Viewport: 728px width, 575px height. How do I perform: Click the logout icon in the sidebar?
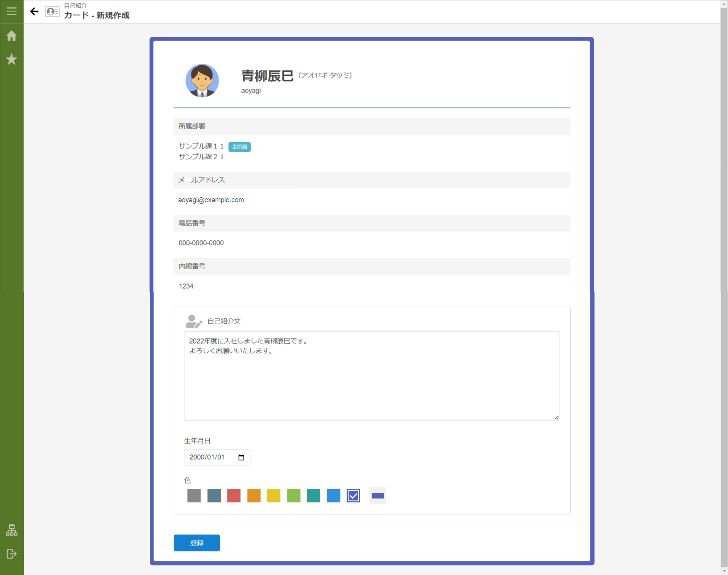click(x=11, y=554)
